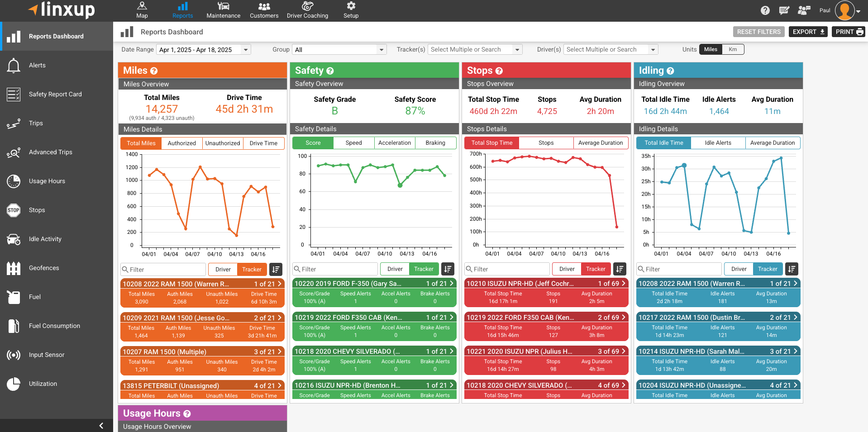The height and width of the screenshot is (432, 868).
Task: Toggle Idling list to Driver view
Action: (x=739, y=269)
